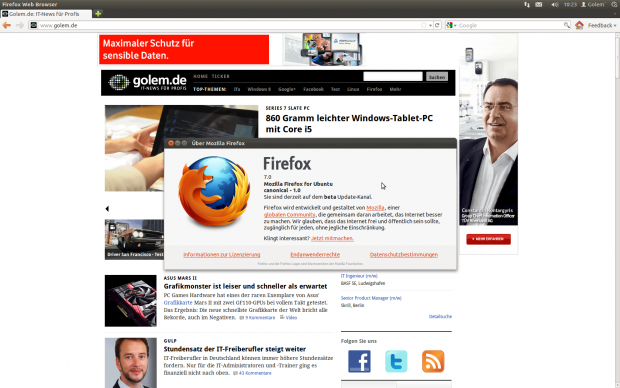The image size is (620, 388).
Task: Click the Jetzt mitmachen link
Action: tap(332, 238)
